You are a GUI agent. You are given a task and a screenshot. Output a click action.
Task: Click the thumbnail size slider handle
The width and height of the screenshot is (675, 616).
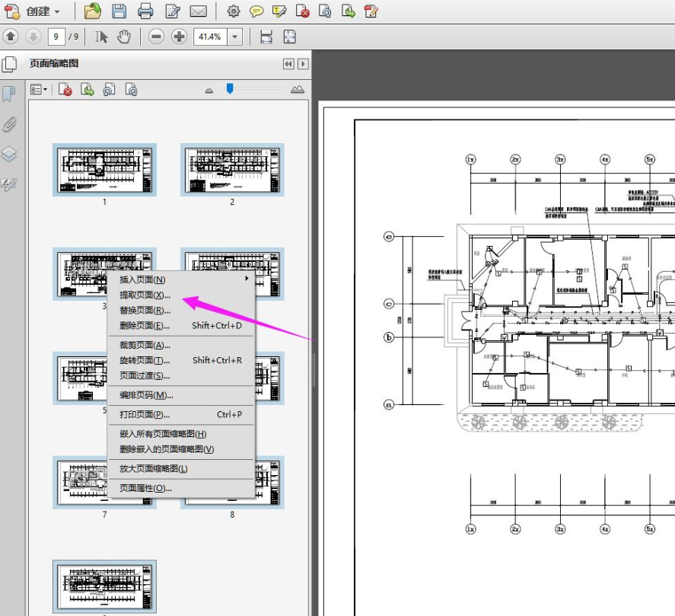[x=230, y=88]
